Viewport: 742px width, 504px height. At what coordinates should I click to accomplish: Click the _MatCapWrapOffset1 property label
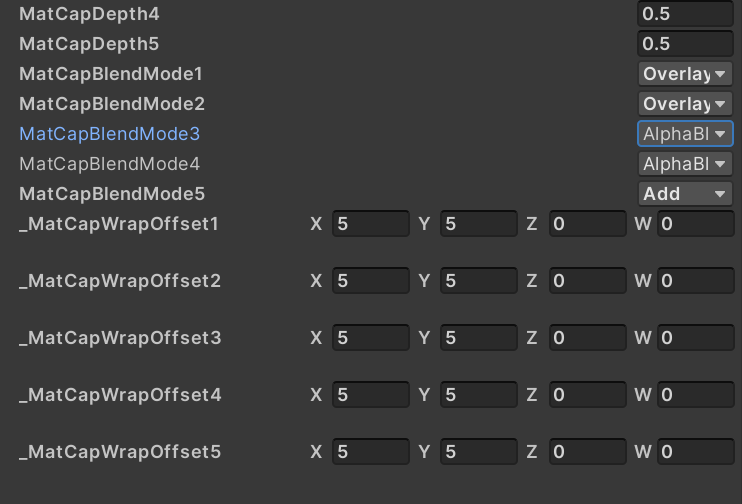point(118,224)
